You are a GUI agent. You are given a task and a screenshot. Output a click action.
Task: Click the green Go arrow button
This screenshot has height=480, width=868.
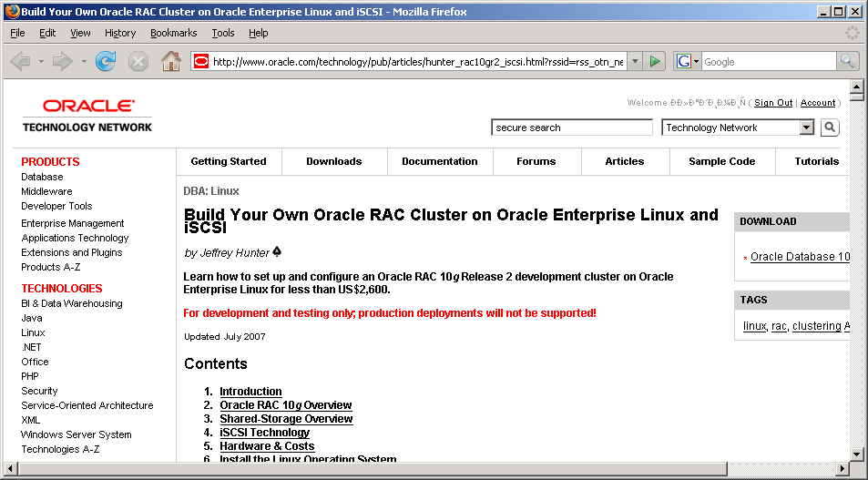[x=654, y=62]
